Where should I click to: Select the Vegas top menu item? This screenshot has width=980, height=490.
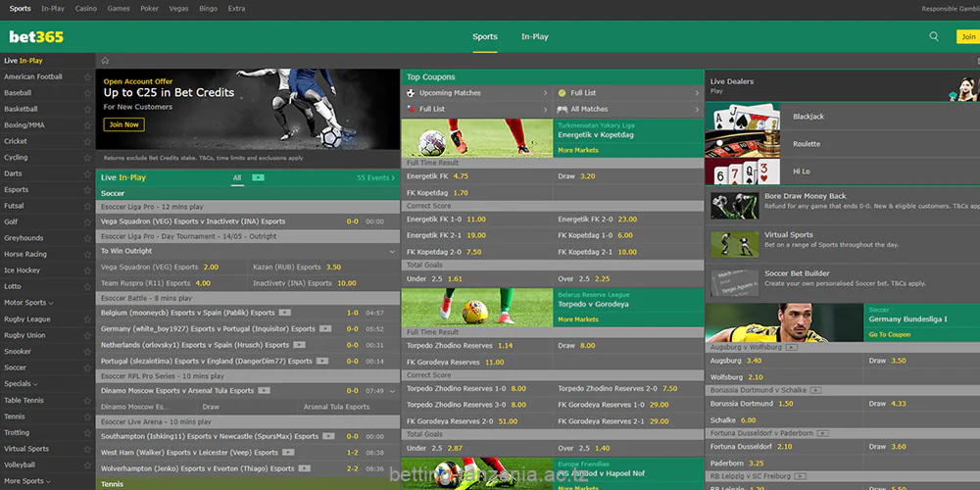[x=178, y=9]
